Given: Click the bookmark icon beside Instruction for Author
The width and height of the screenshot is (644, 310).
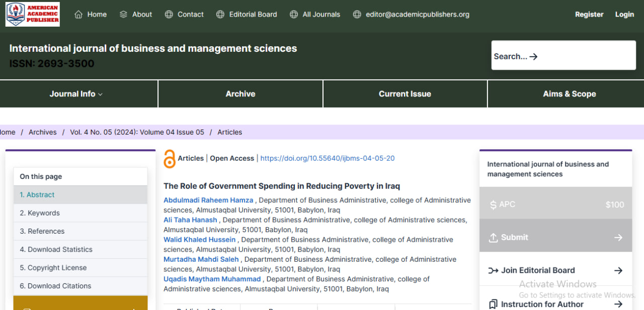Looking at the screenshot, I should 494,304.
